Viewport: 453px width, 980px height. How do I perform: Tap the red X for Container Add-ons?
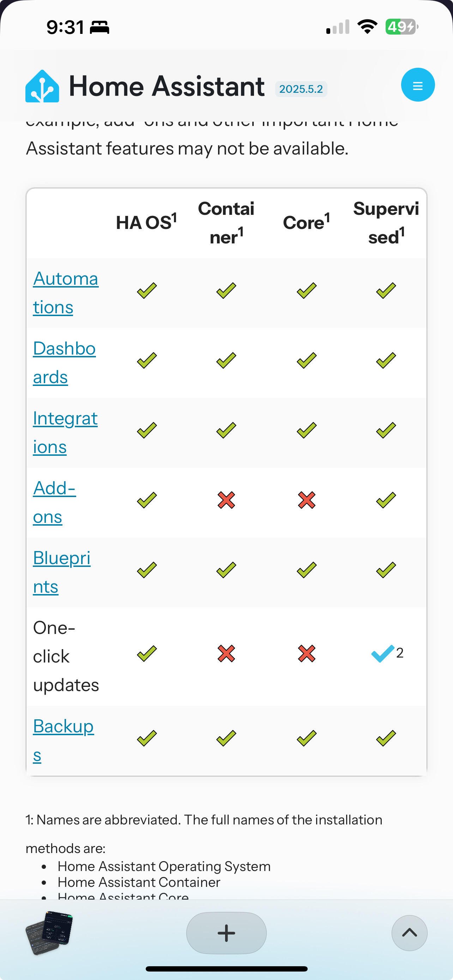[226, 500]
